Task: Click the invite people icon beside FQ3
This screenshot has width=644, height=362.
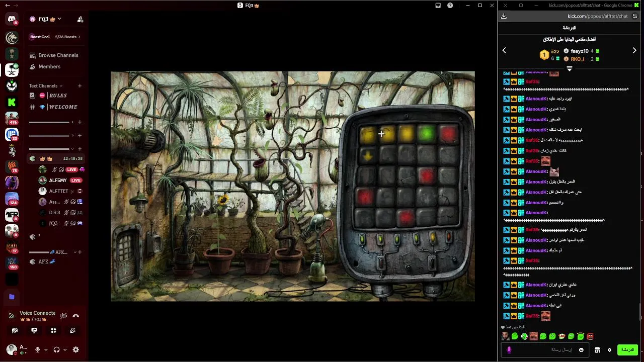Action: pos(80,19)
